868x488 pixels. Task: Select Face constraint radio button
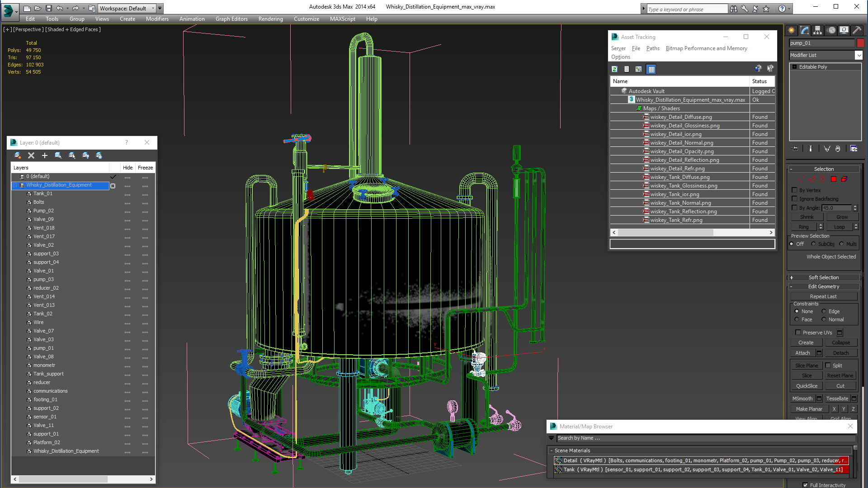[x=797, y=319]
